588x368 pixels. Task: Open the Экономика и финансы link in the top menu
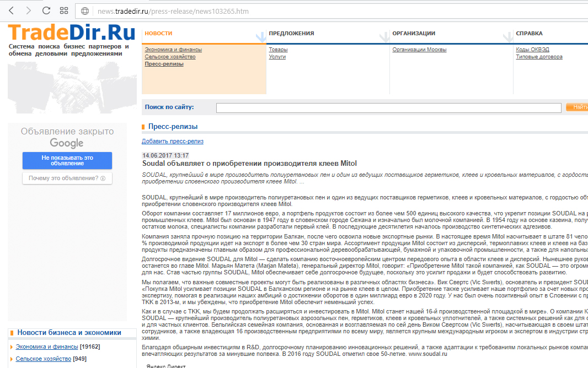click(x=173, y=50)
